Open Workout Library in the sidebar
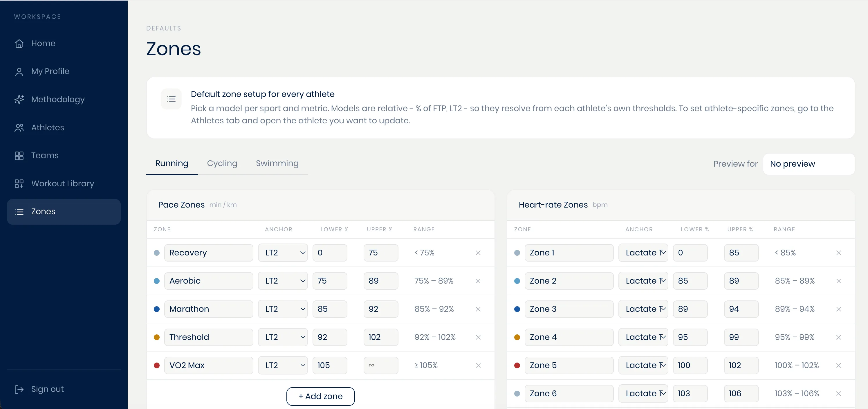The image size is (868, 409). [64, 184]
